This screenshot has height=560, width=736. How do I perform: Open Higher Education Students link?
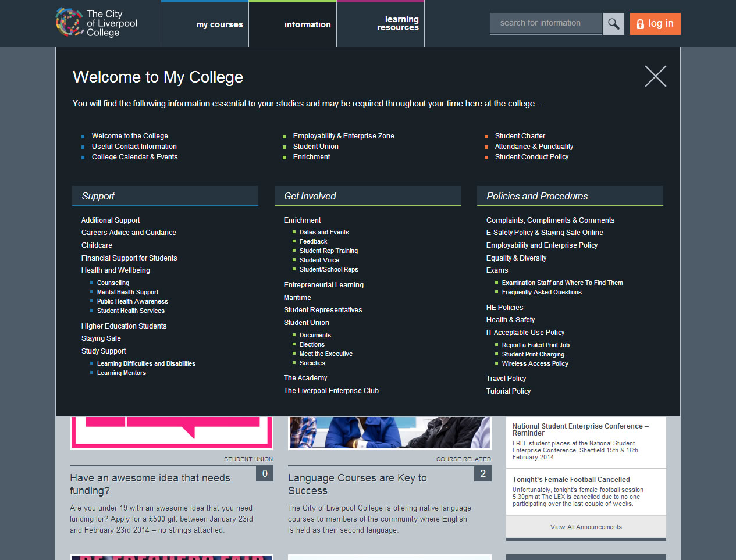pyautogui.click(x=124, y=326)
